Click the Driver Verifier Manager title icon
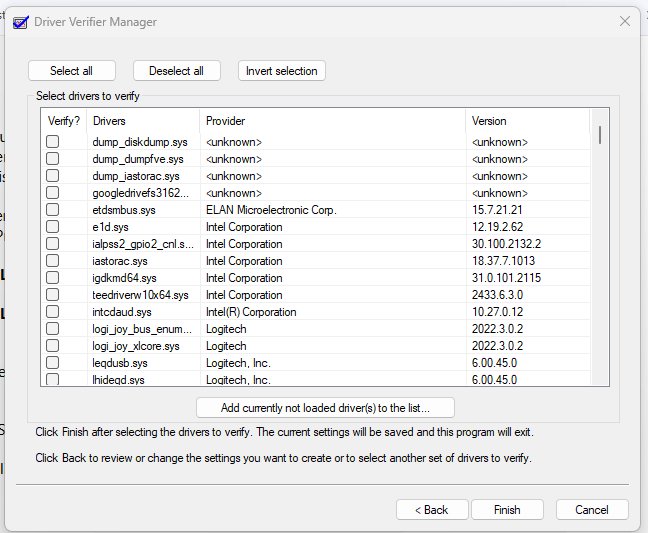The image size is (648, 533). point(21,22)
